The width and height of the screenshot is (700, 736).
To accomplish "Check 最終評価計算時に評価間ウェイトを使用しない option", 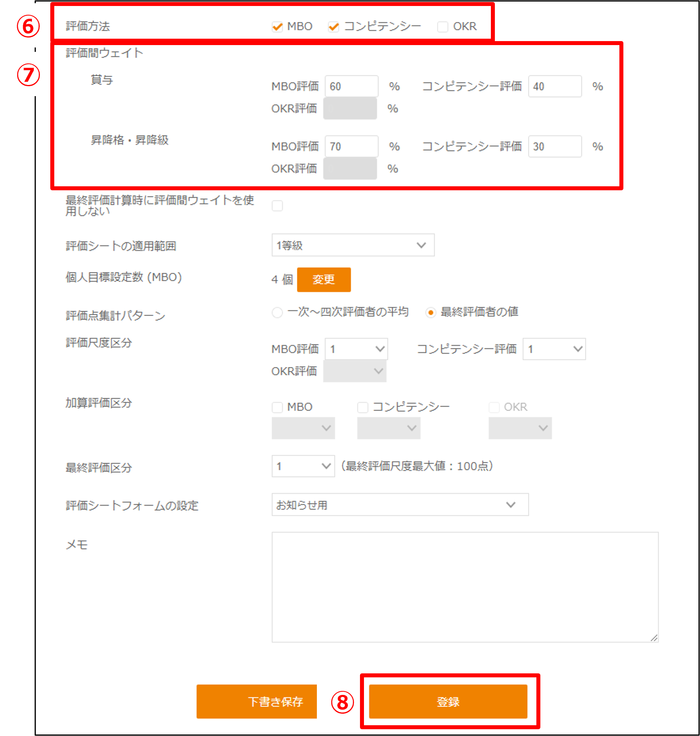I will pyautogui.click(x=277, y=205).
